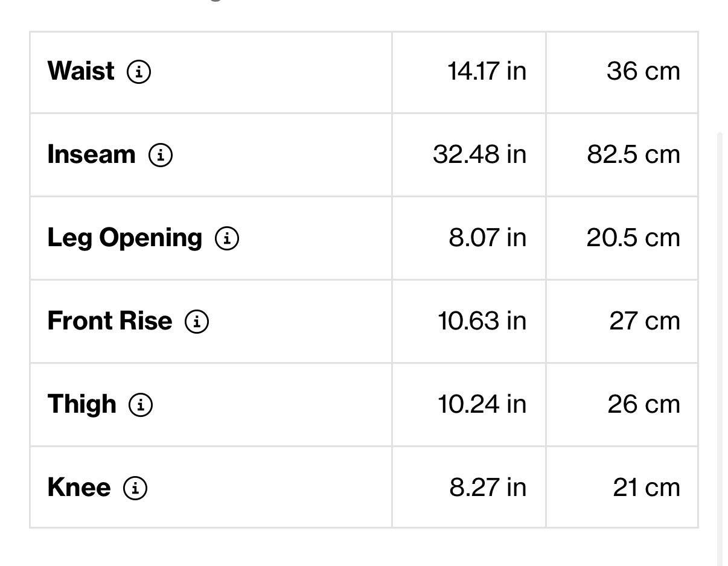Select the 21 cm knee value
The width and height of the screenshot is (728, 566).
[x=646, y=488]
